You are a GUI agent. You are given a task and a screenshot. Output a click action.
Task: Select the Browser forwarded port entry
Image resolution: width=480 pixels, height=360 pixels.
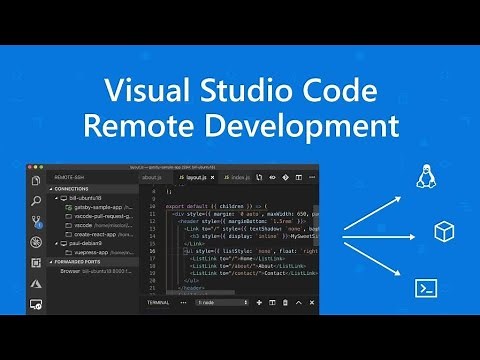[x=96, y=271]
